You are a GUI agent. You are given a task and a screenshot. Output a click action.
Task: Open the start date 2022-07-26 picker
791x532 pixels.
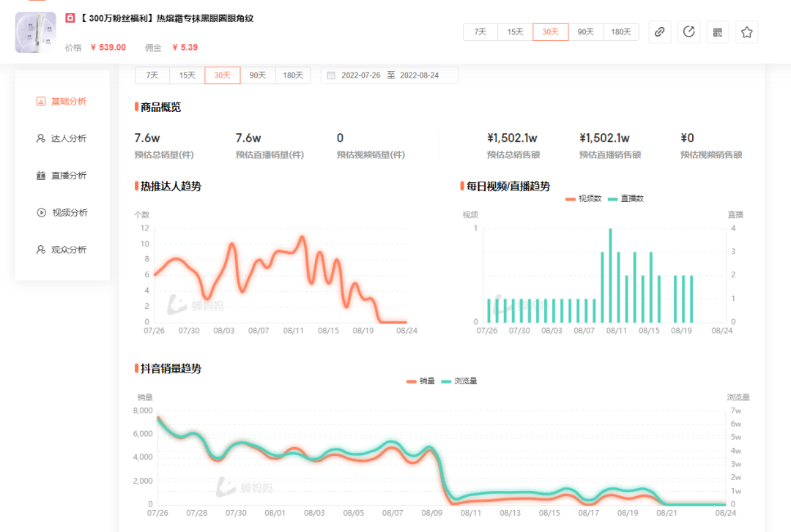(361, 75)
